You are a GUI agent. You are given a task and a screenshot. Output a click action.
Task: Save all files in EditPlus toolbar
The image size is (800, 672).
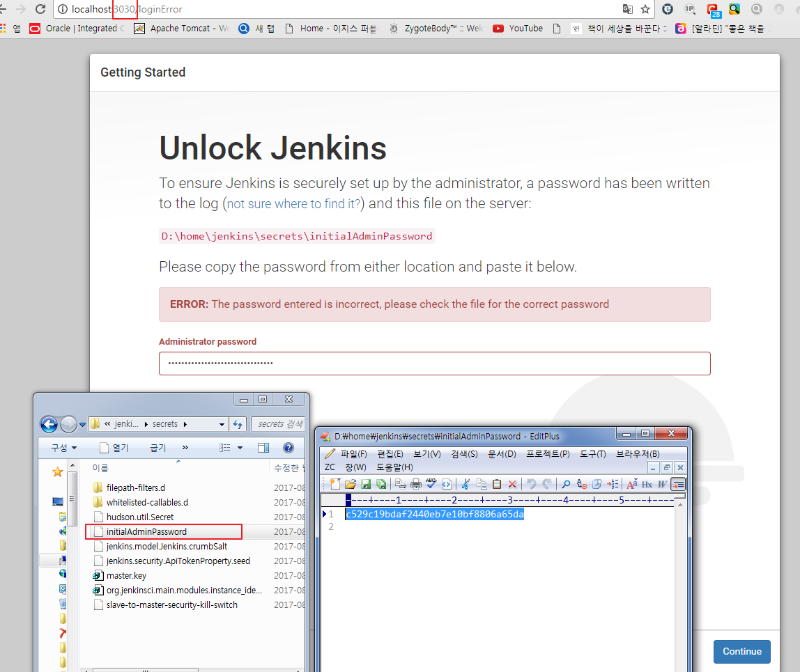[x=381, y=485]
